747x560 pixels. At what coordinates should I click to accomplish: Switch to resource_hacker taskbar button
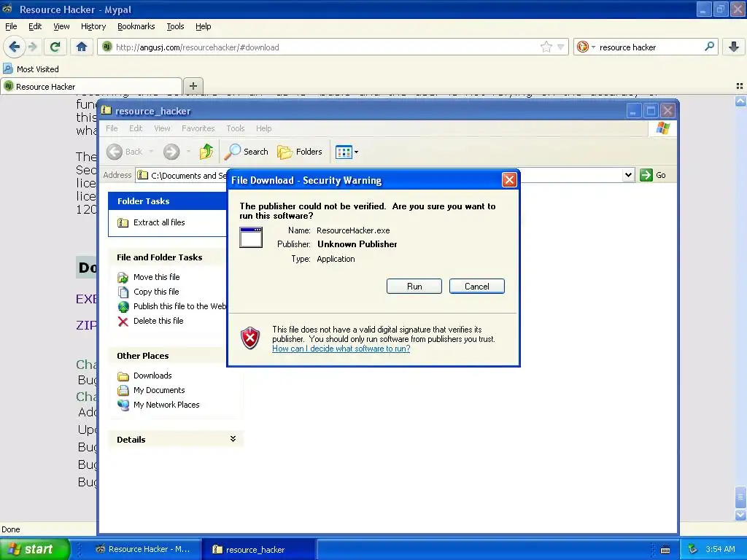point(260,549)
